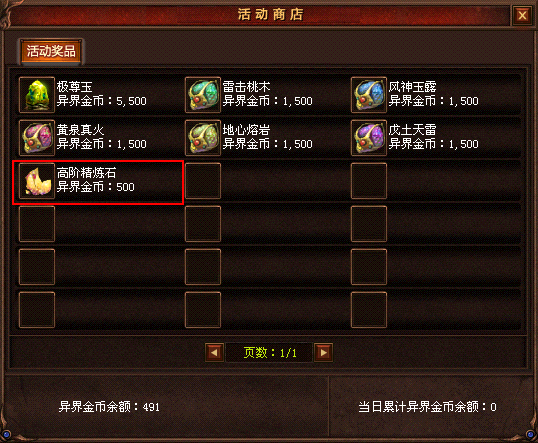The width and height of the screenshot is (538, 443).
Task: Pick the 风神玉露 blue gem icon
Action: (369, 95)
